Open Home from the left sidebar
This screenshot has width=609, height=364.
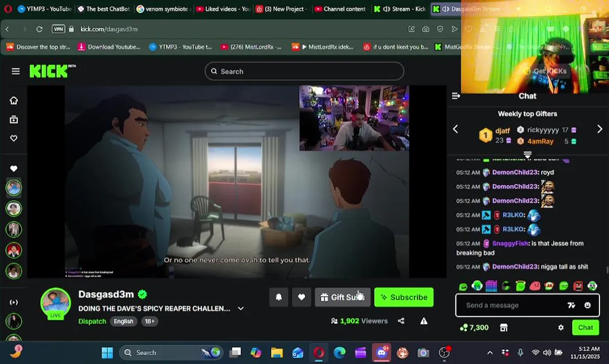coord(14,101)
